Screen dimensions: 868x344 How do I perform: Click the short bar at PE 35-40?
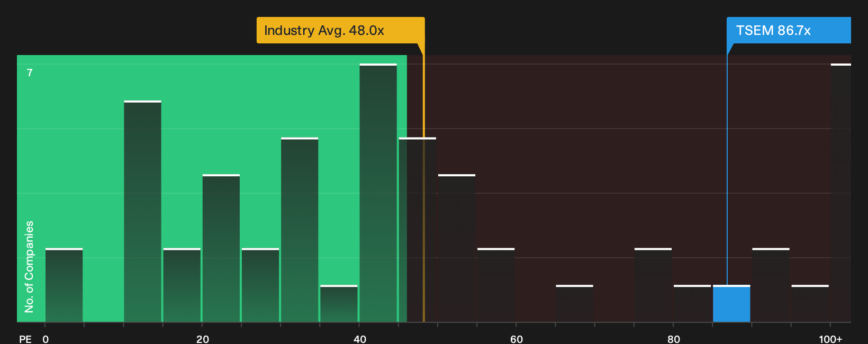pyautogui.click(x=339, y=303)
